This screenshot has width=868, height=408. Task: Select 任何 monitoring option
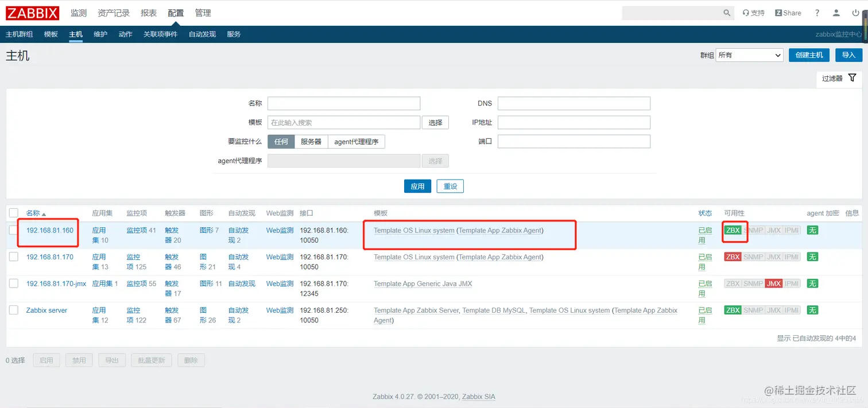[x=281, y=141]
